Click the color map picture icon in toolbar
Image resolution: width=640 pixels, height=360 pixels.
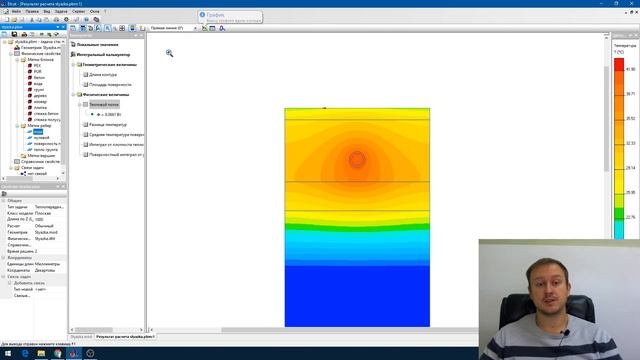[132, 28]
